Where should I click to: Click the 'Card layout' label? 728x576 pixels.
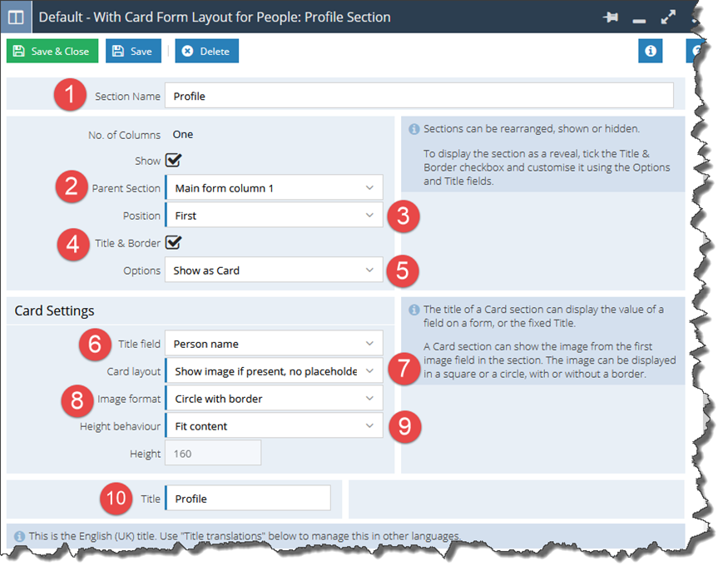(x=134, y=371)
